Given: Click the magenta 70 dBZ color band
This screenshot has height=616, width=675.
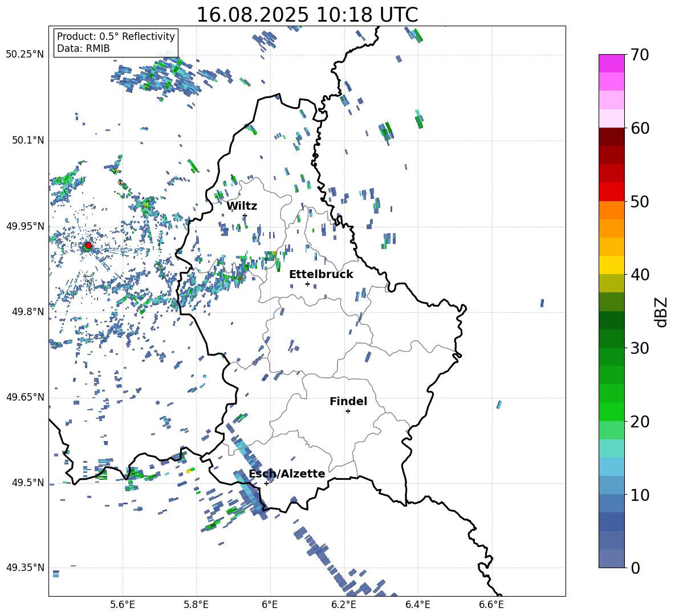Looking at the screenshot, I should pyautogui.click(x=611, y=63).
